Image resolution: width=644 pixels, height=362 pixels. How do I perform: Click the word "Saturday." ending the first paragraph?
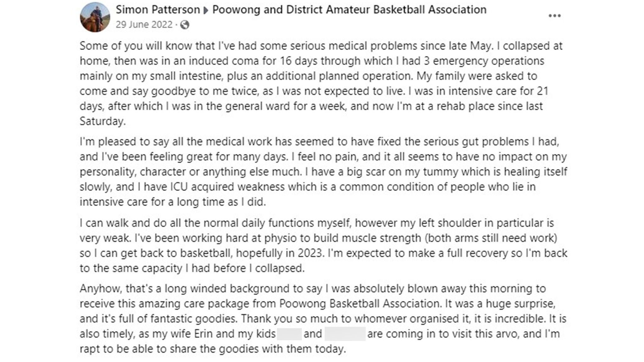(103, 121)
